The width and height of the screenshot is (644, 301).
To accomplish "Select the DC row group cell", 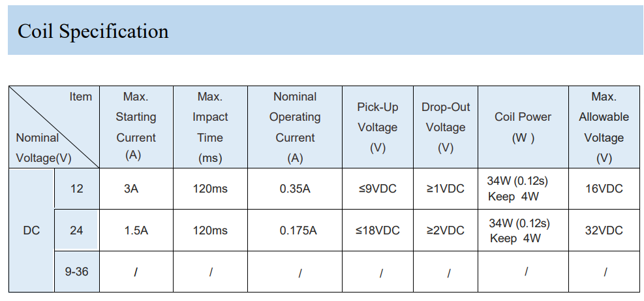I will 31,230.
